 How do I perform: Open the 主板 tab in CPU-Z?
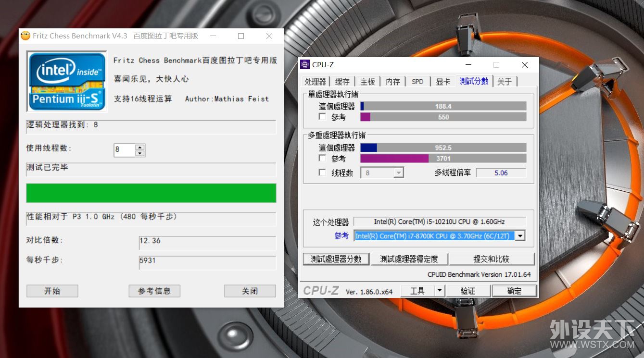pos(368,82)
